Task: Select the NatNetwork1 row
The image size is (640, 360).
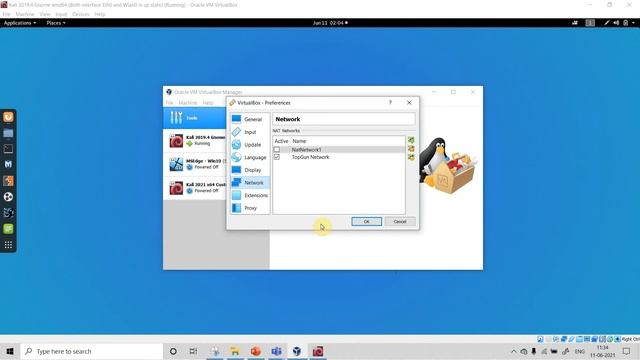Action: click(x=339, y=149)
